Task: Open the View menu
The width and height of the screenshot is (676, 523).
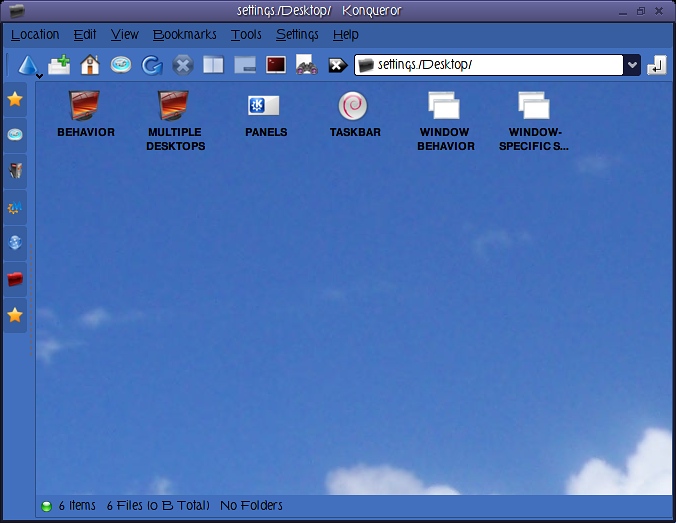Action: tap(125, 34)
